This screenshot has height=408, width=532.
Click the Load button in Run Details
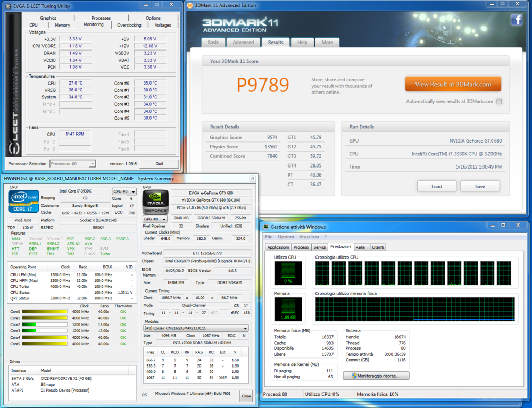437,186
